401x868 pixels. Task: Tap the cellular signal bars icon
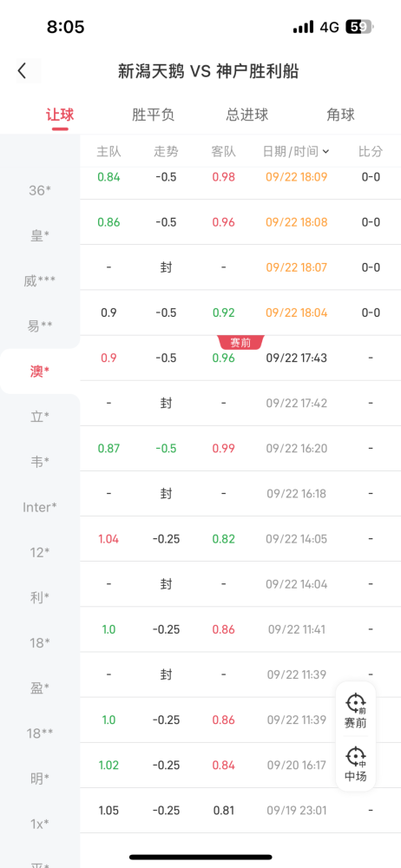coord(303,27)
